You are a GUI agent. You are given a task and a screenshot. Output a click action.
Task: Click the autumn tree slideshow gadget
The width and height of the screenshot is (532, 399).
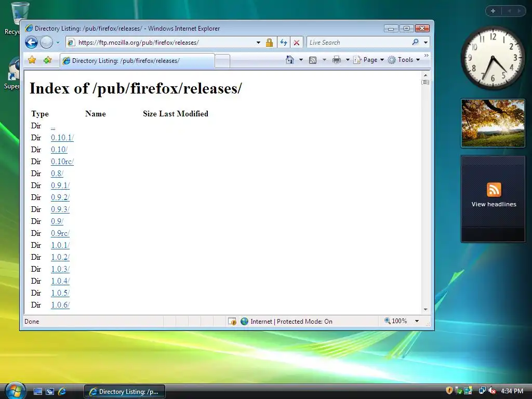point(493,123)
